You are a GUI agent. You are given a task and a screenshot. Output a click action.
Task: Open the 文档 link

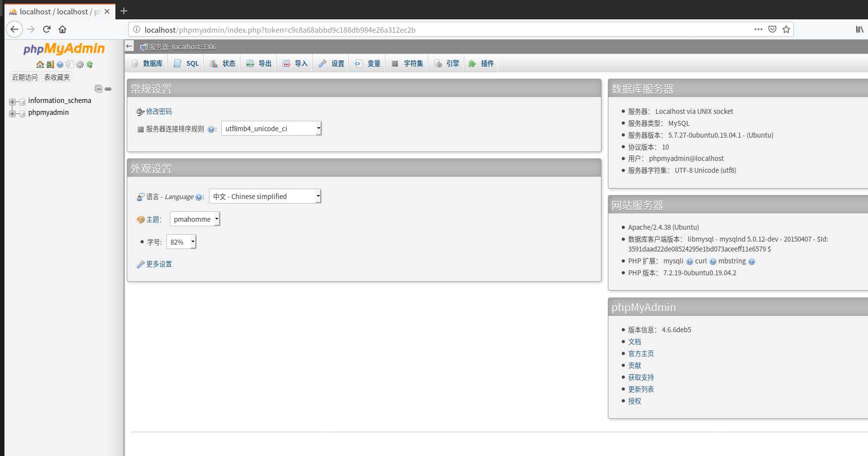point(635,342)
